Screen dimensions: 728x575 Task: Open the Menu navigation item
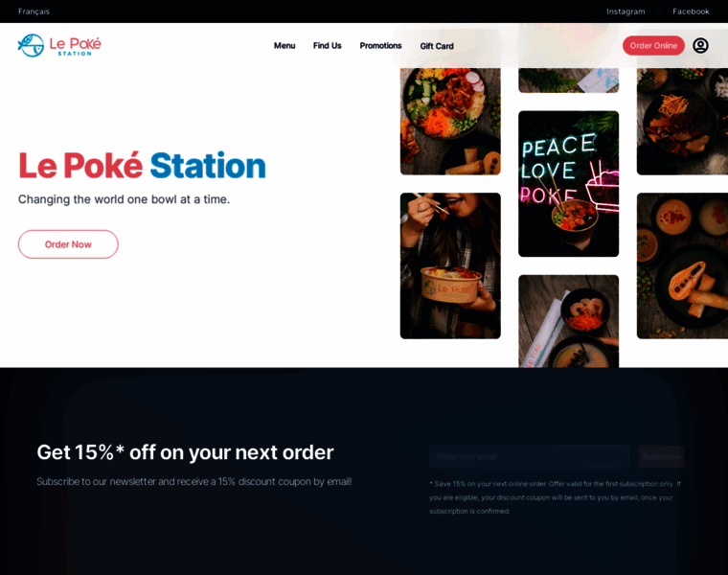284,45
